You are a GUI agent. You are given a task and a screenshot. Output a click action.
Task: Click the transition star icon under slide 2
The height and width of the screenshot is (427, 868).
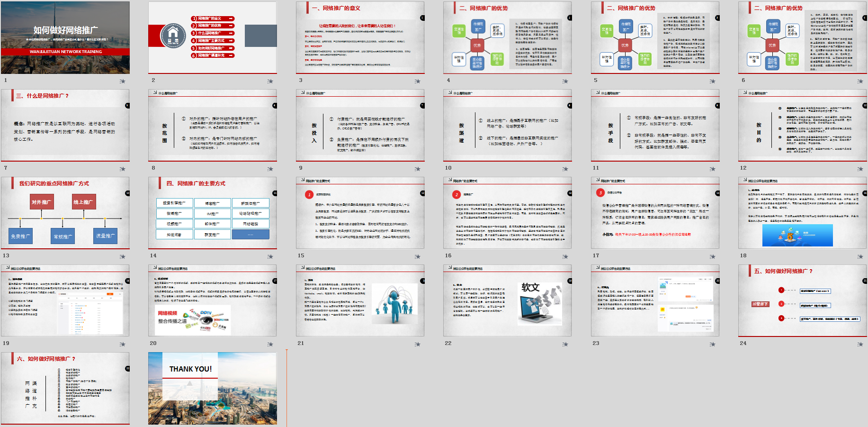pos(270,81)
